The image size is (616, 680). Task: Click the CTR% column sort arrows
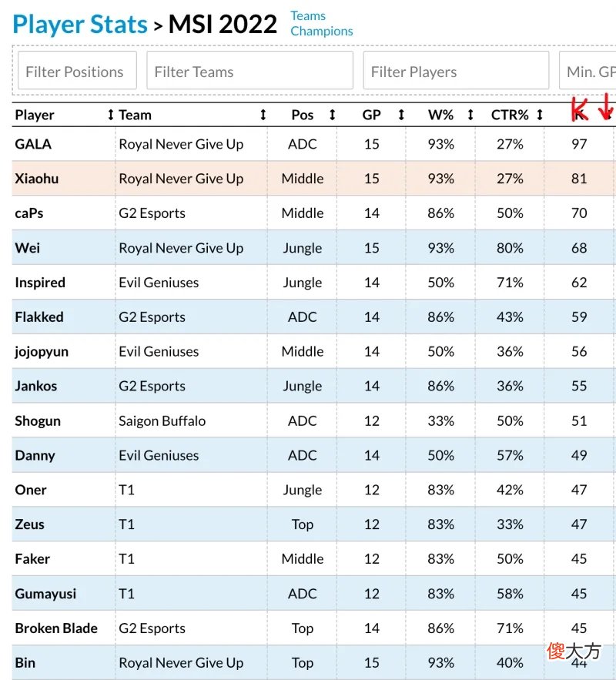[539, 115]
